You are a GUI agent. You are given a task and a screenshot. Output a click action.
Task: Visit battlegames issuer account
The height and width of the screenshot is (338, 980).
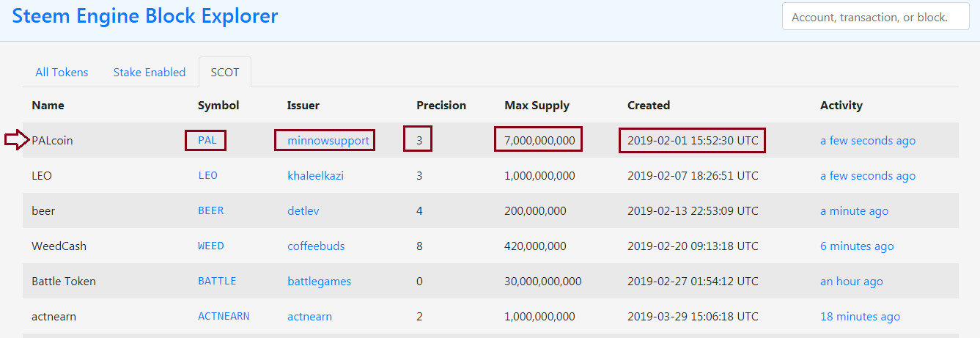pyautogui.click(x=319, y=282)
